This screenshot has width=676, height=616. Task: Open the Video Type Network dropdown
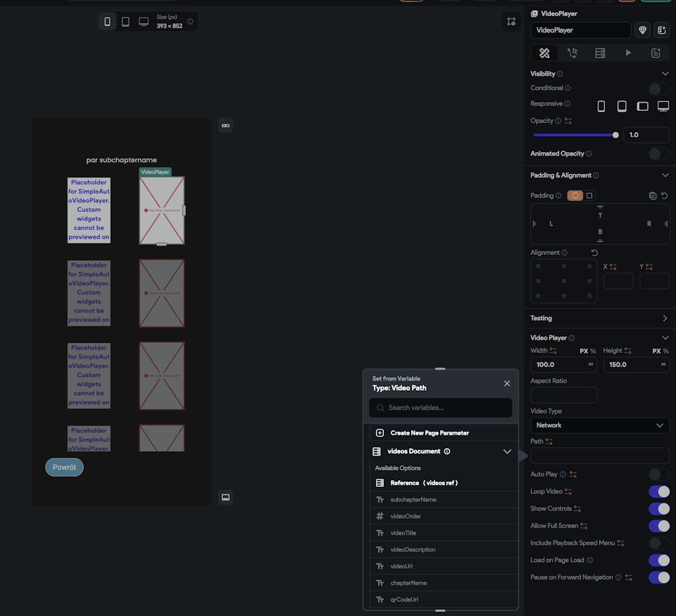click(600, 425)
